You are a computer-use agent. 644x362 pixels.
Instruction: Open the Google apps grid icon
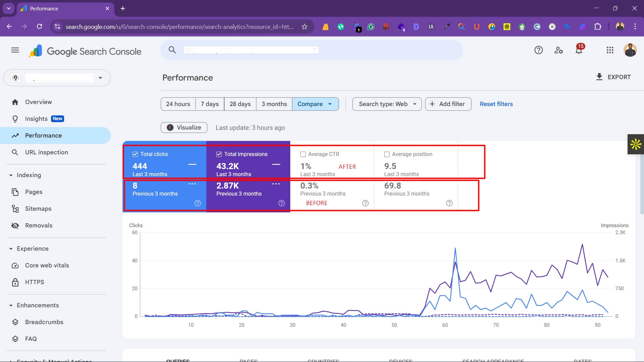tap(610, 50)
